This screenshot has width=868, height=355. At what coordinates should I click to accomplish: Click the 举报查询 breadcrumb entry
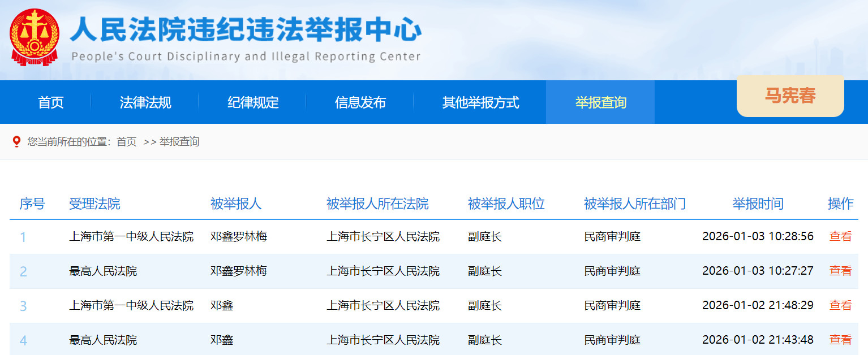click(179, 142)
